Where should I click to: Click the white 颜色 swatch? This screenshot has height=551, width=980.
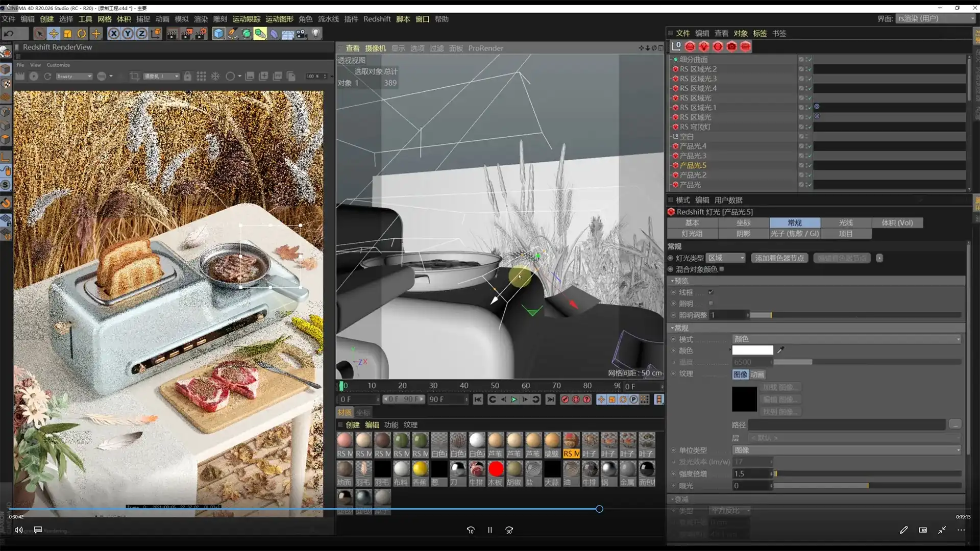(752, 350)
